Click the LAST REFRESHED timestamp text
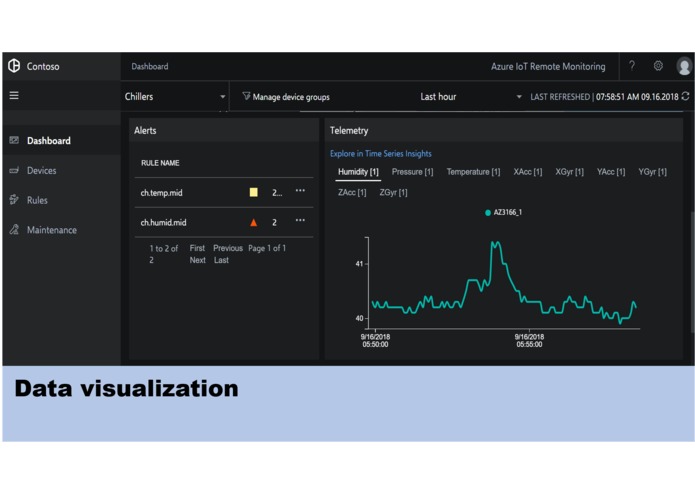 604,97
